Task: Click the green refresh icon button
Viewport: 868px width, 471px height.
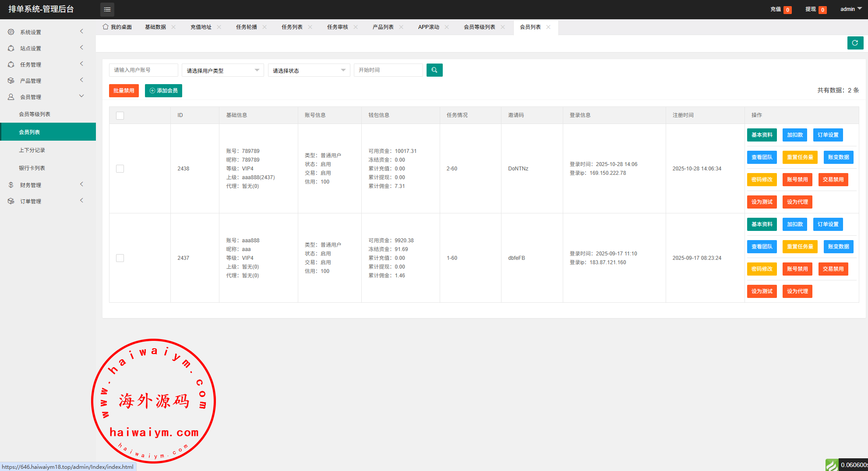Action: tap(855, 43)
